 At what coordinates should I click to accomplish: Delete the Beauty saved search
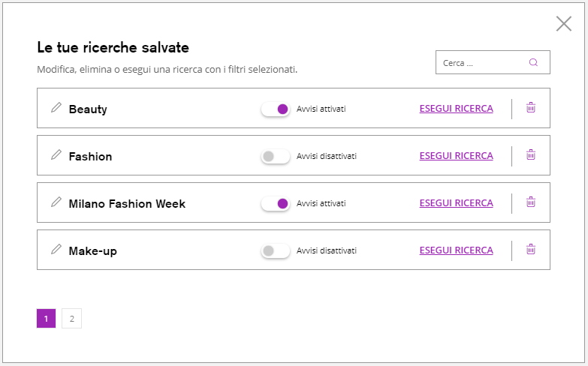531,108
